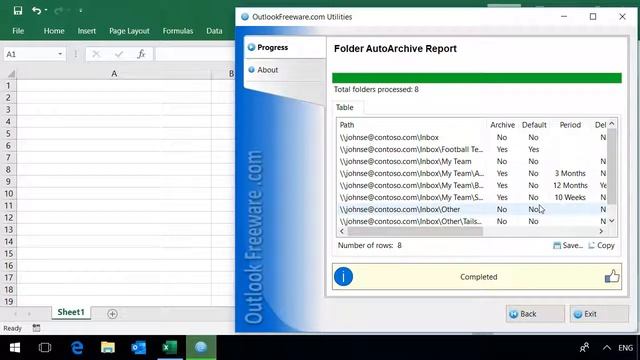
Task: Select the Inbox\Other\Tails... row
Action: click(472, 221)
